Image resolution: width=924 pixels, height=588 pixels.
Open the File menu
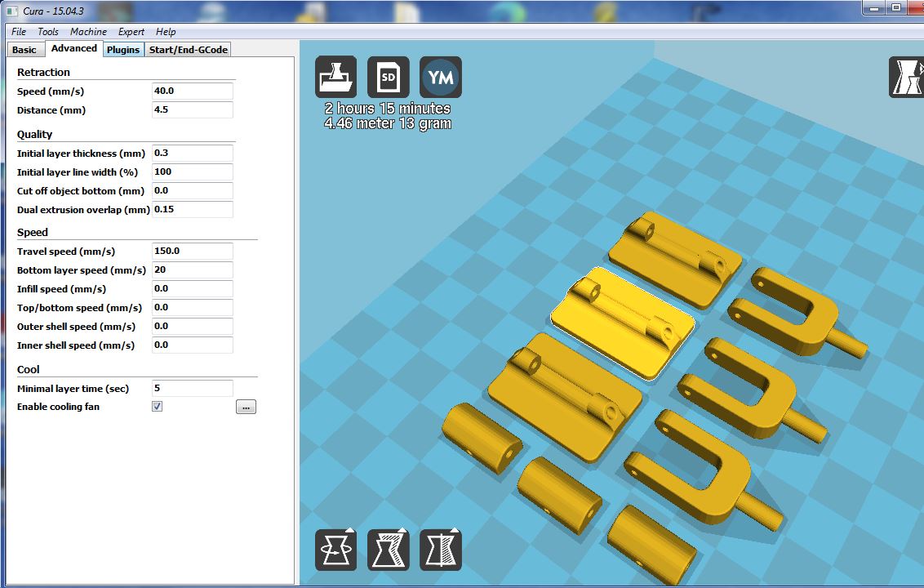pyautogui.click(x=19, y=32)
